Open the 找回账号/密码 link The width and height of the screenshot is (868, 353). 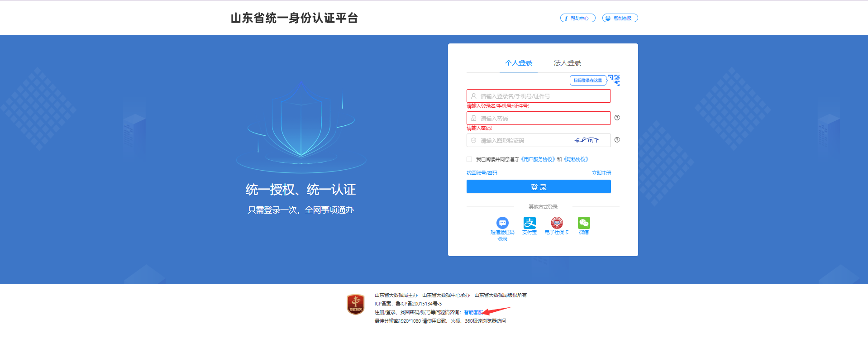pos(482,173)
